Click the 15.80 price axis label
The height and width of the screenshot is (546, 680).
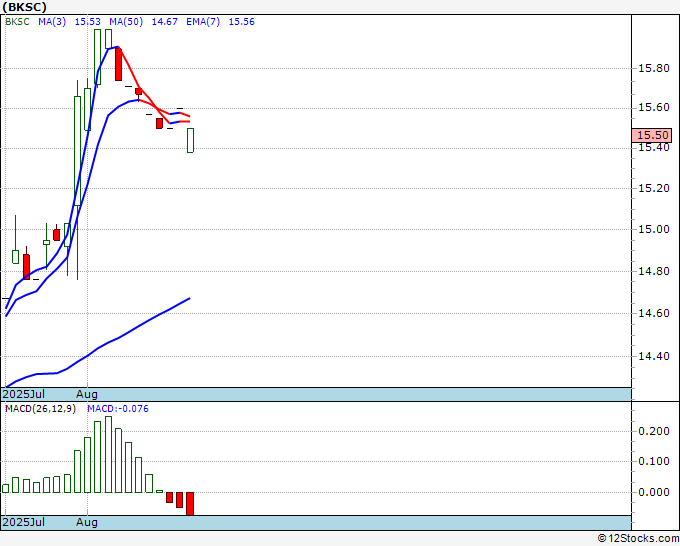pos(654,69)
